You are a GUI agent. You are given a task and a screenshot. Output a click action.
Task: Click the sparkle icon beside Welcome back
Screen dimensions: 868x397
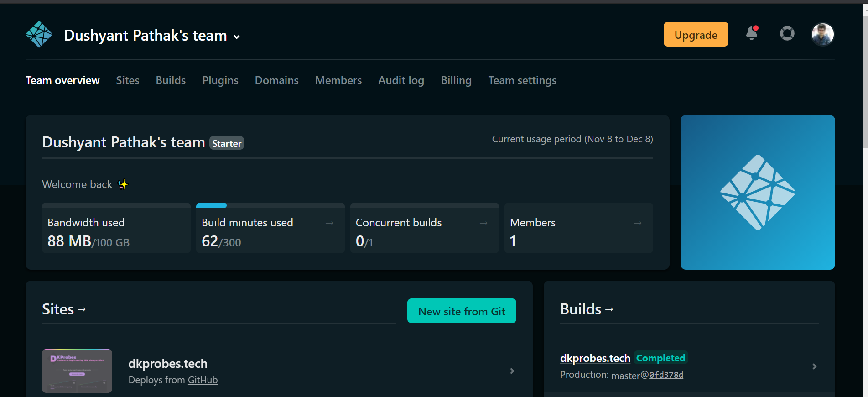point(123,184)
